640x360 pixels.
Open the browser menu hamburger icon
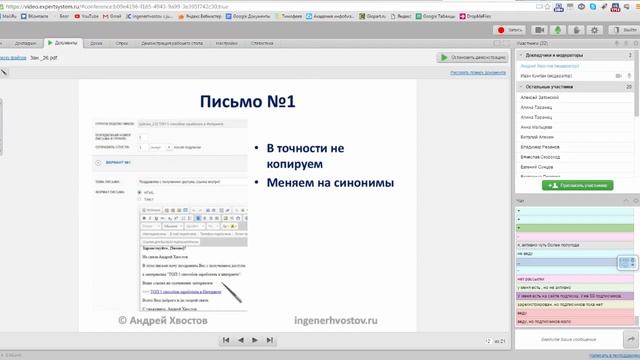637,7
